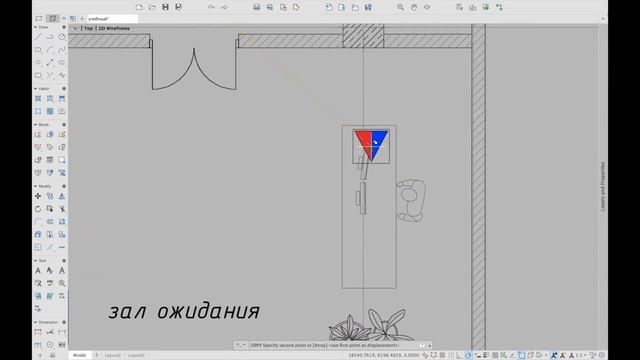Collapse the Draw tool section
The width and height of the screenshot is (640, 360).
pyautogui.click(x=36, y=27)
